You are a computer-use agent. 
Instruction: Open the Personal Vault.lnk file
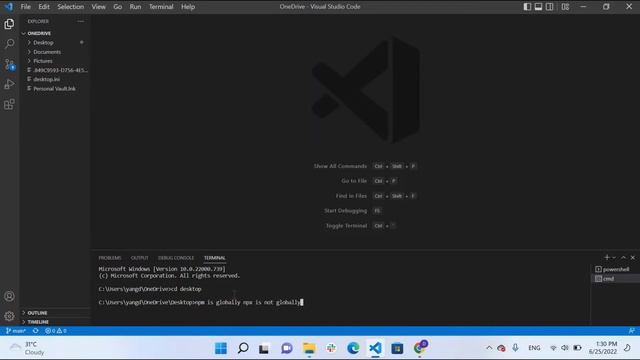(x=55, y=89)
